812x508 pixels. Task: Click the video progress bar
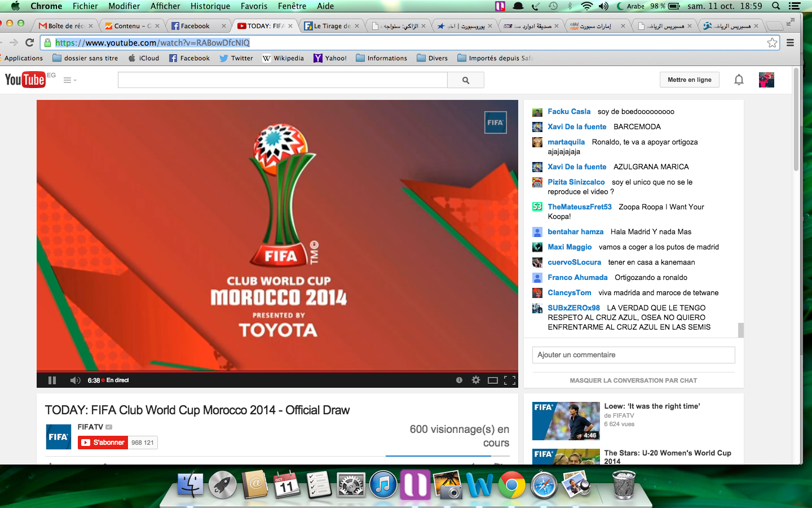[277, 371]
